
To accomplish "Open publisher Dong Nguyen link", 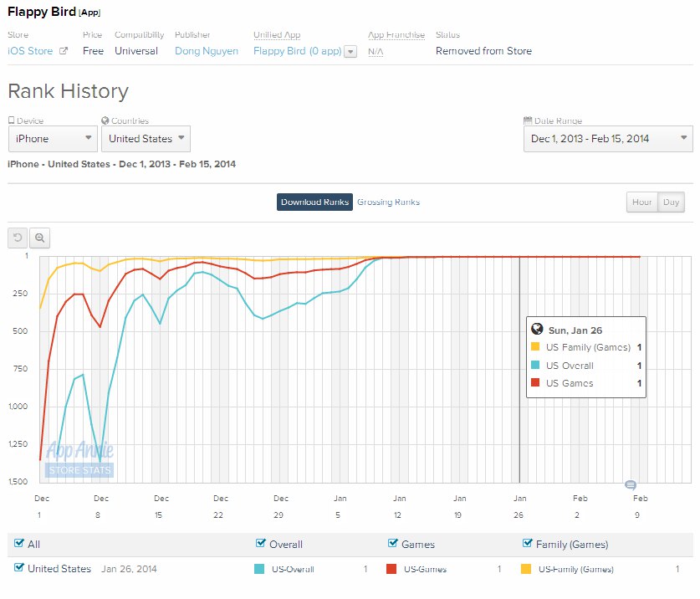I will tap(207, 51).
